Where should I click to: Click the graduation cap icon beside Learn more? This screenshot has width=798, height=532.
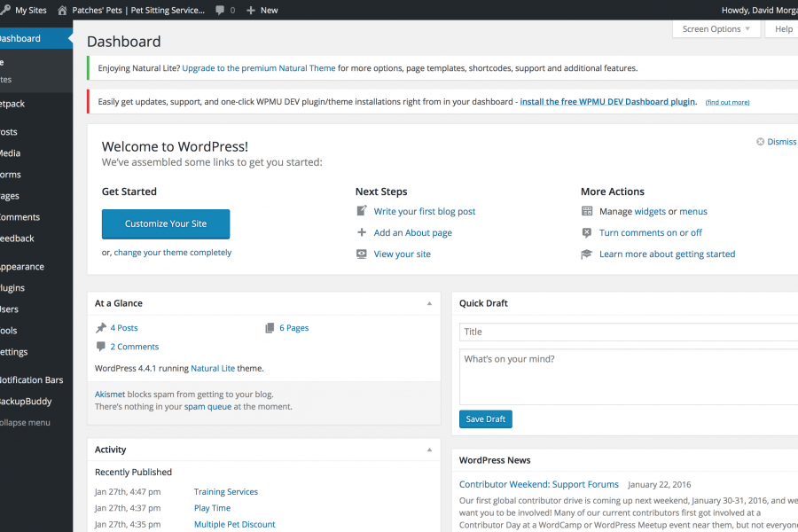click(x=587, y=254)
